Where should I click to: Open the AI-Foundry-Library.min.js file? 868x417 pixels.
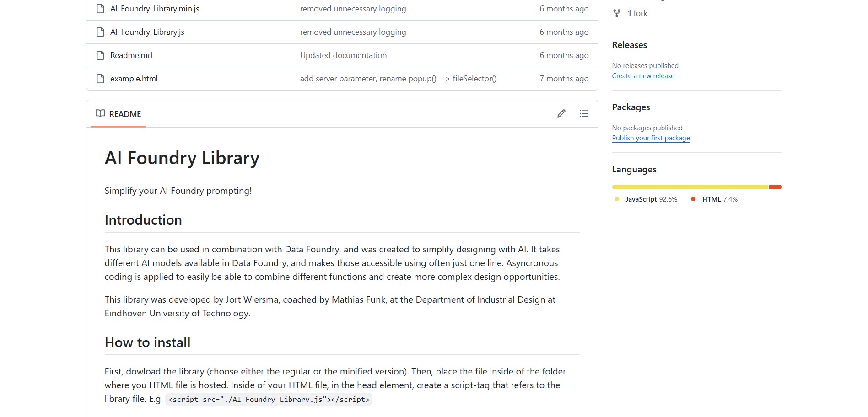coord(155,9)
